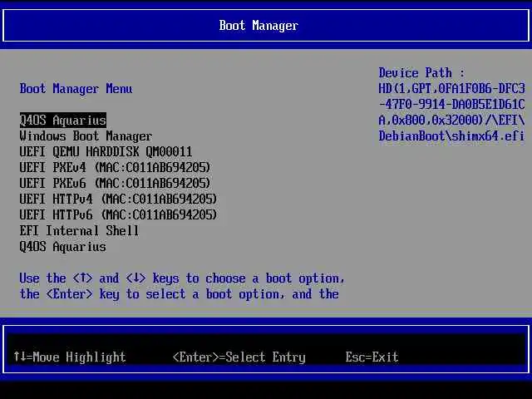The height and width of the screenshot is (399, 532).
Task: Pick the UEFI PXEv4 network boot option
Action: click(x=115, y=168)
